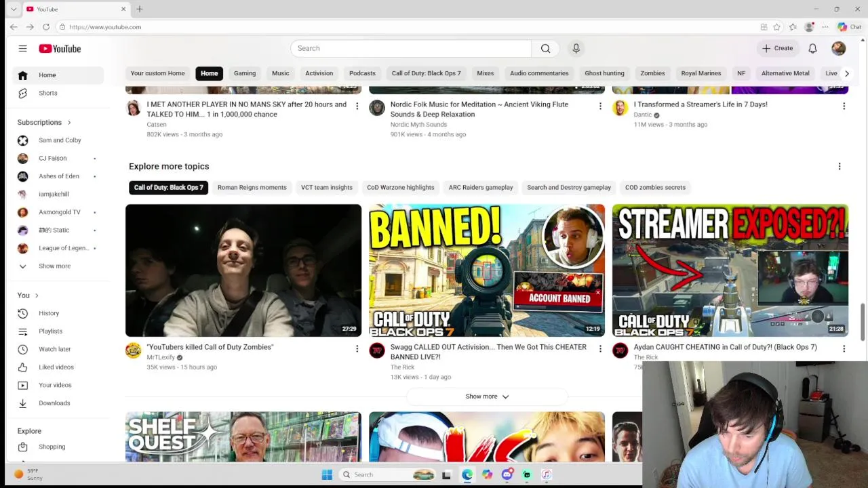Click browser reload button

pos(46,27)
